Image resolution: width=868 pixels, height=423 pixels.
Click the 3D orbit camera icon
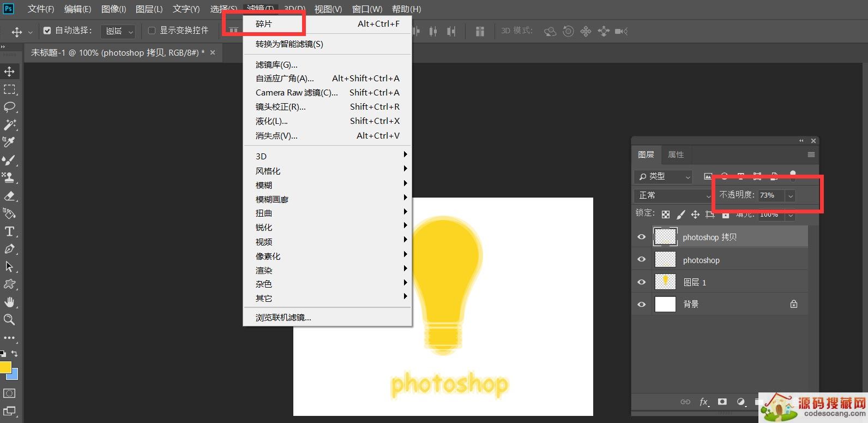coord(550,31)
